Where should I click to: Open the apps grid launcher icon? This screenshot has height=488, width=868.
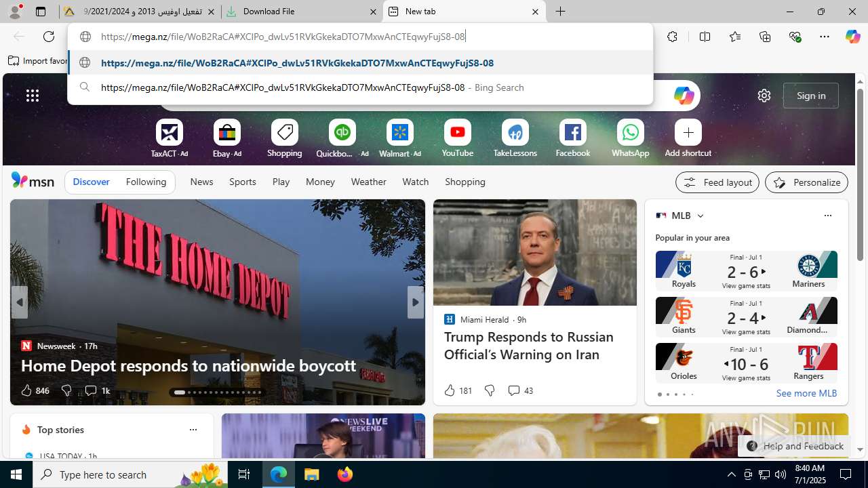click(x=33, y=96)
